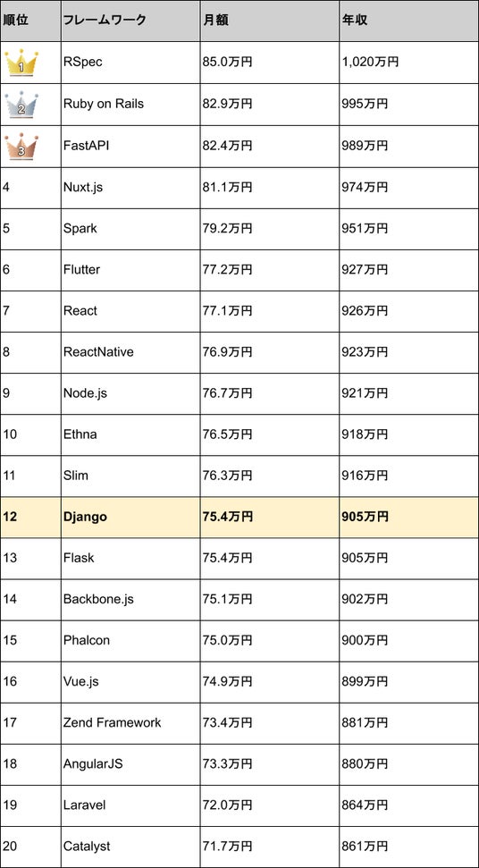
Task: Select rank number 16 for Vue.js
Action: click(x=10, y=681)
